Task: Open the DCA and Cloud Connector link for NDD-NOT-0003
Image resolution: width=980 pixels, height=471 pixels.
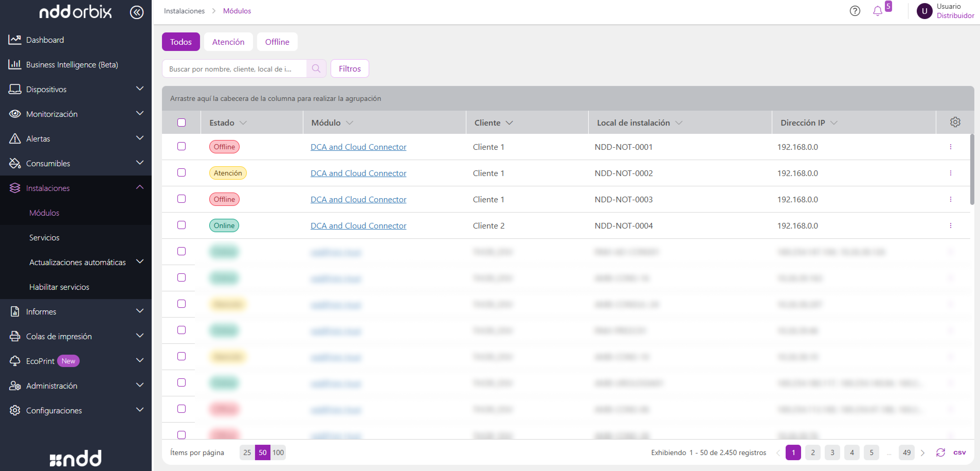Action: [358, 199]
